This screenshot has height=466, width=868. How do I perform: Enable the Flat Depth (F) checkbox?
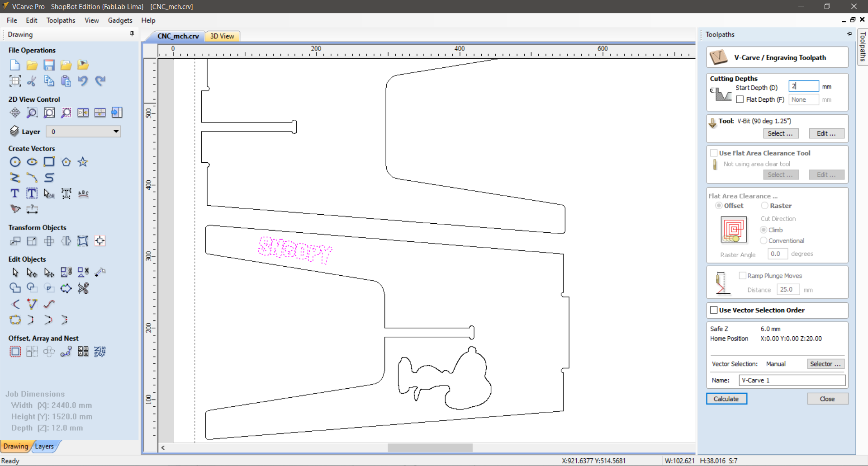[740, 99]
